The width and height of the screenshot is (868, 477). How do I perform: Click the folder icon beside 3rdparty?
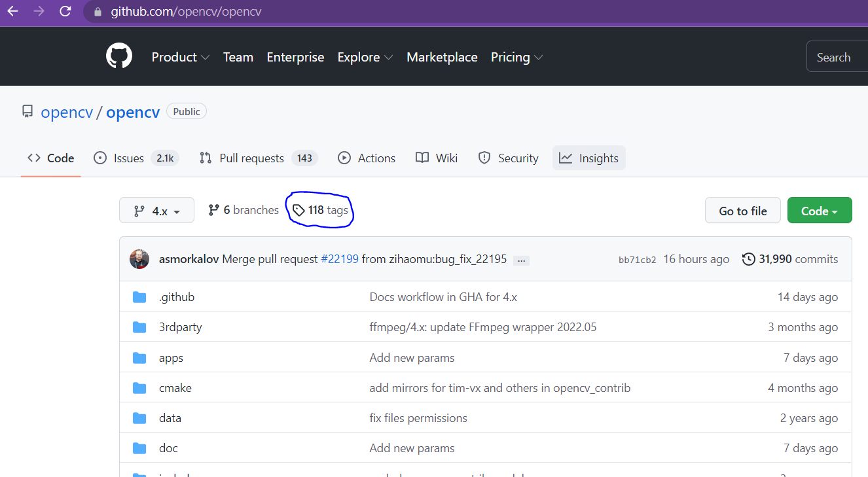(x=139, y=327)
